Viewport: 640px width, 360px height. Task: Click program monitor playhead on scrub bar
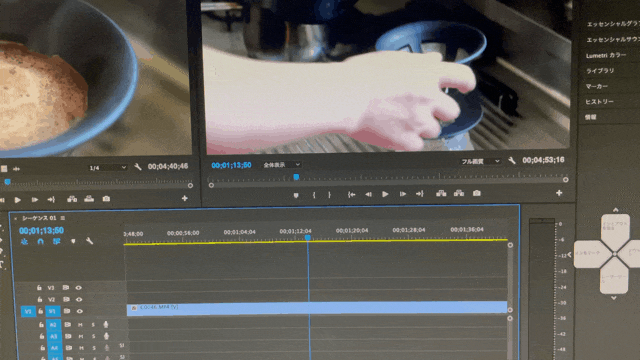(296, 177)
